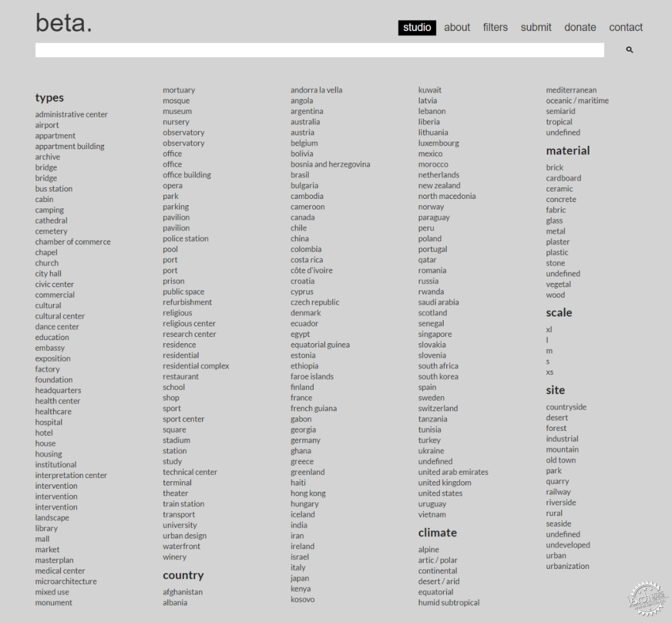672x623 pixels.
Task: Choose the afghanistan country filter
Action: 182,592
